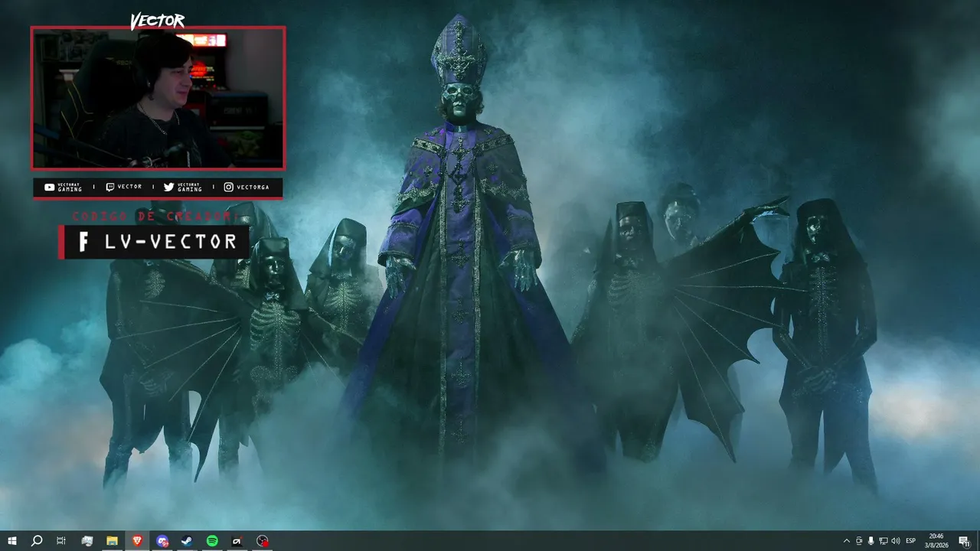Open taskbar Search magnifier
The height and width of the screenshot is (551, 980).
37,541
